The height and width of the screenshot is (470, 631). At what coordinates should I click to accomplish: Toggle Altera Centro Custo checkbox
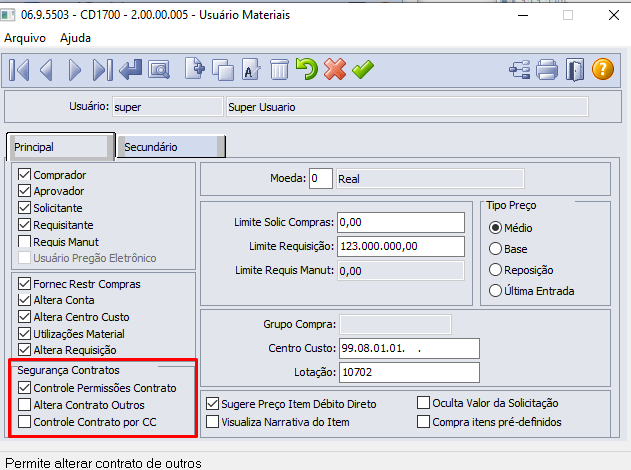25,317
